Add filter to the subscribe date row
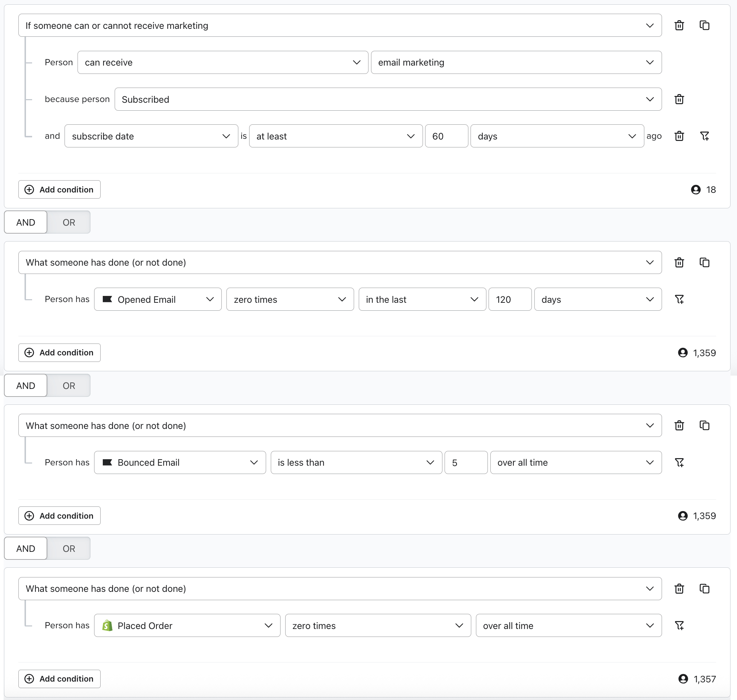 [704, 136]
